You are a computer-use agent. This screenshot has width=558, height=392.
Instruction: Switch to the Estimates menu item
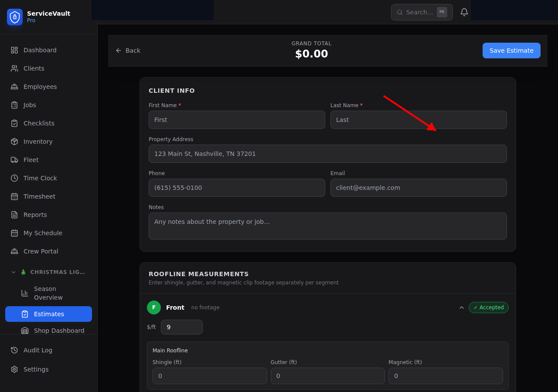point(48,314)
